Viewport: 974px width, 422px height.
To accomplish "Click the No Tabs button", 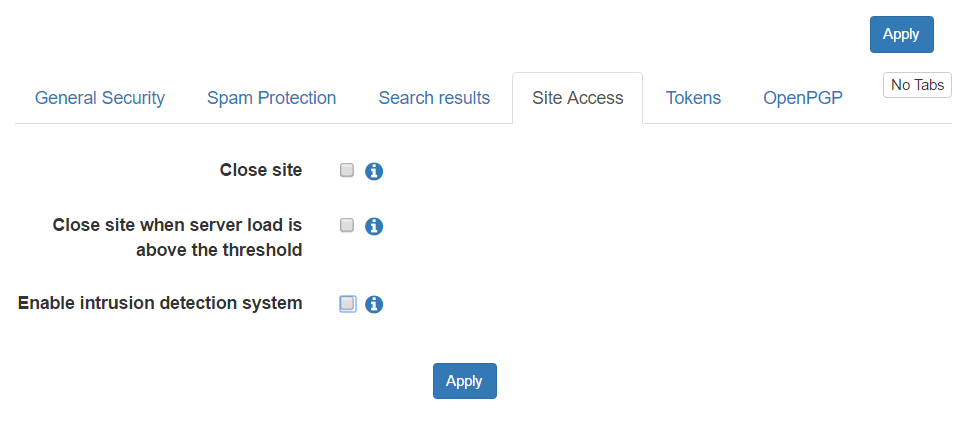I will coord(917,85).
